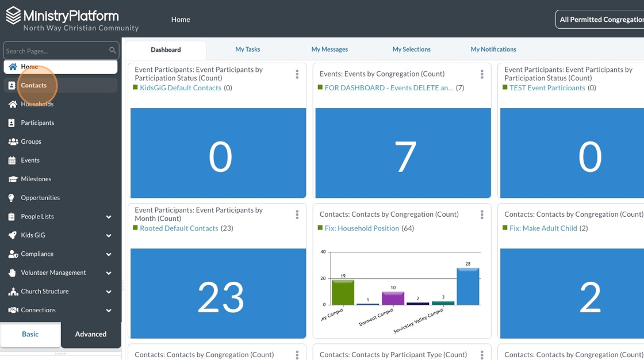The height and width of the screenshot is (360, 644).
Task: Click the purple bar labeled 10 in chart
Action: click(x=393, y=298)
